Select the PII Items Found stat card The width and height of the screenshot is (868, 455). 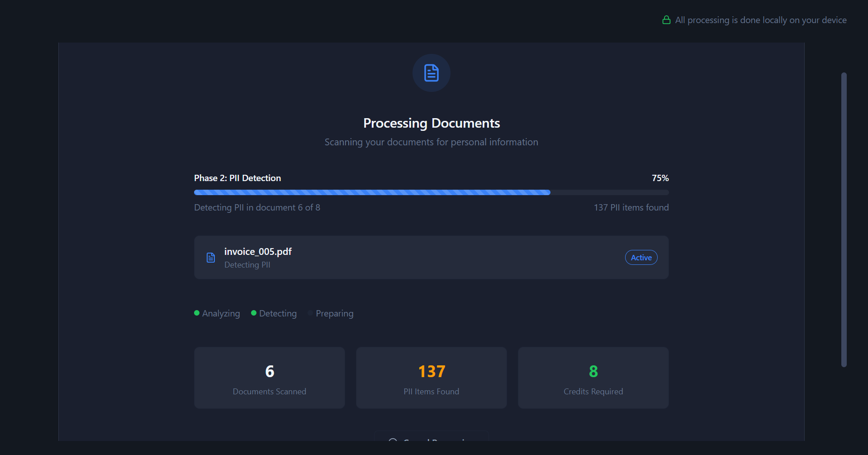(431, 378)
